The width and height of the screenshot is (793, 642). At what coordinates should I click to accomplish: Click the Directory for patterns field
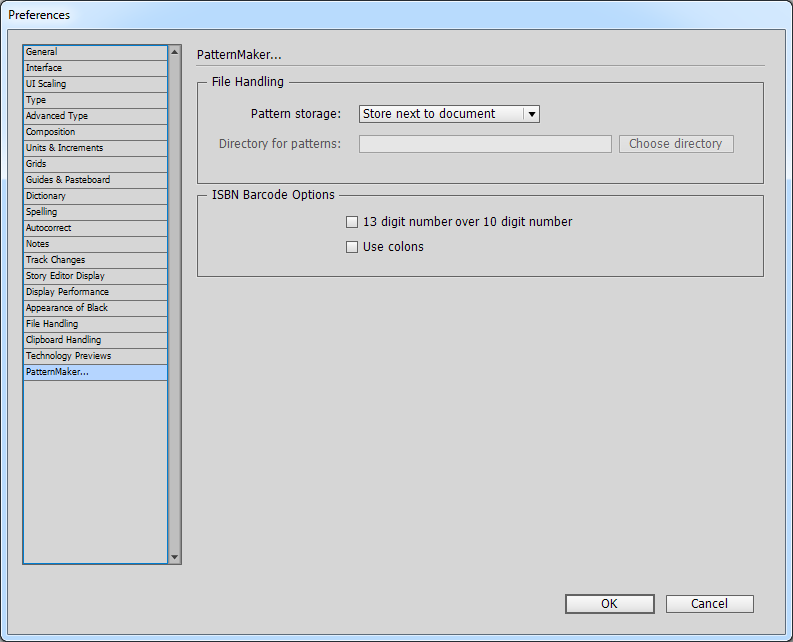click(x=485, y=144)
